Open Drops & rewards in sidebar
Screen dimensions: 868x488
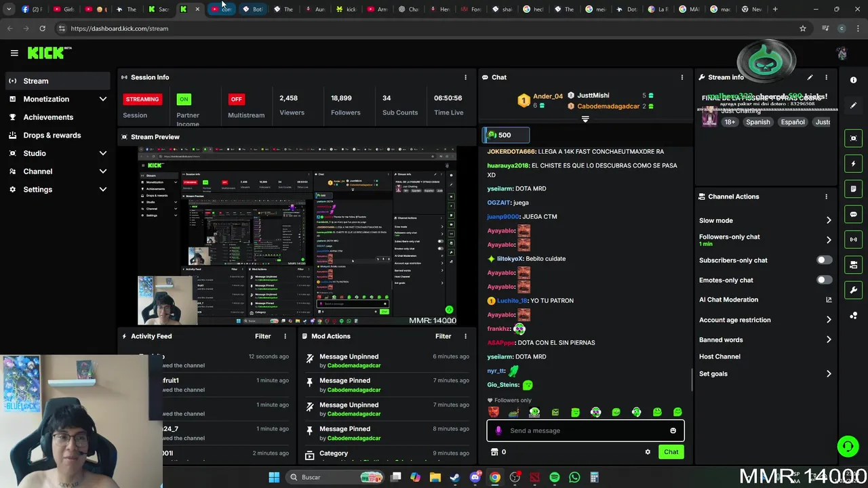[58, 135]
